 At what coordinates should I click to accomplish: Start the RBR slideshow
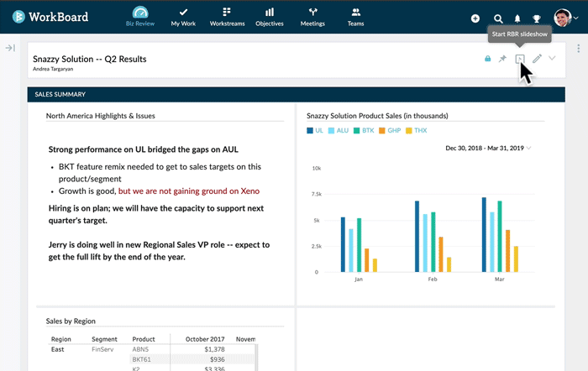pos(520,59)
